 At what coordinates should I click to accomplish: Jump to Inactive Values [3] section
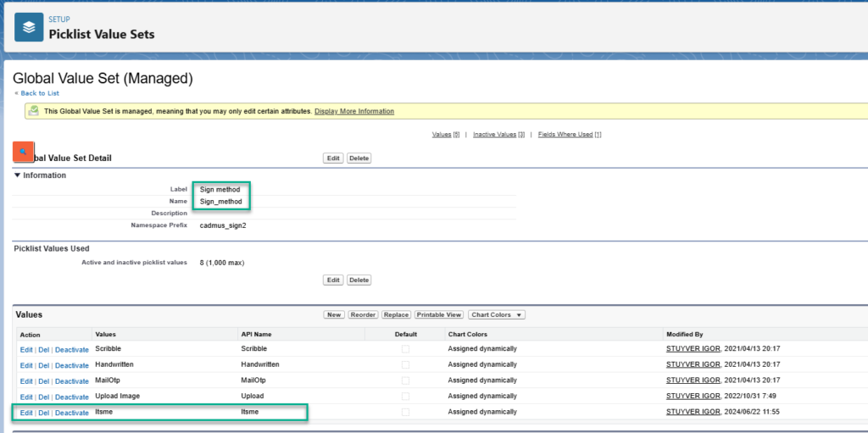[x=498, y=135]
